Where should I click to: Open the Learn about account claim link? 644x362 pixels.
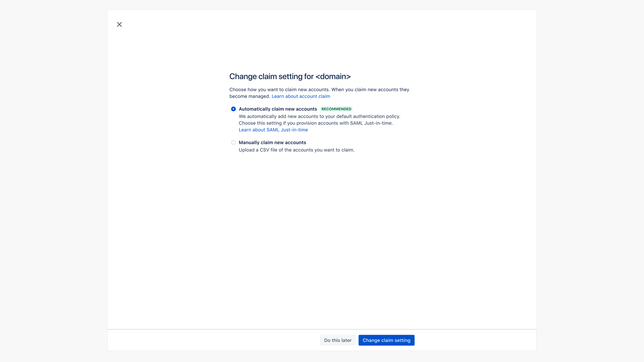[x=301, y=96]
